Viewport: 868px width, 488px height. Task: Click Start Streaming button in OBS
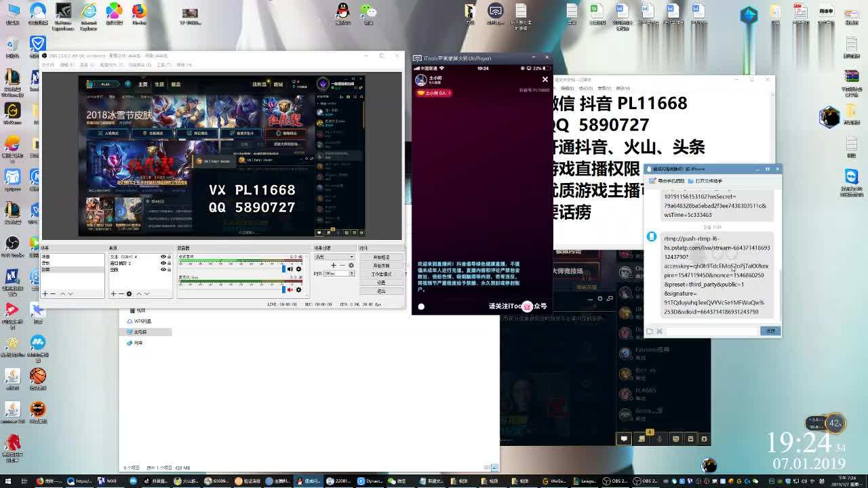tap(381, 258)
